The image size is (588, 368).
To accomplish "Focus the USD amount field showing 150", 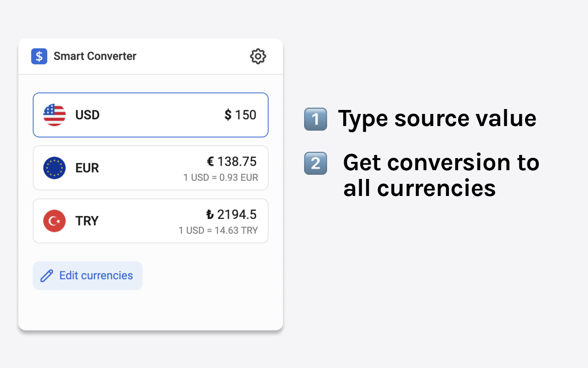I will 240,115.
